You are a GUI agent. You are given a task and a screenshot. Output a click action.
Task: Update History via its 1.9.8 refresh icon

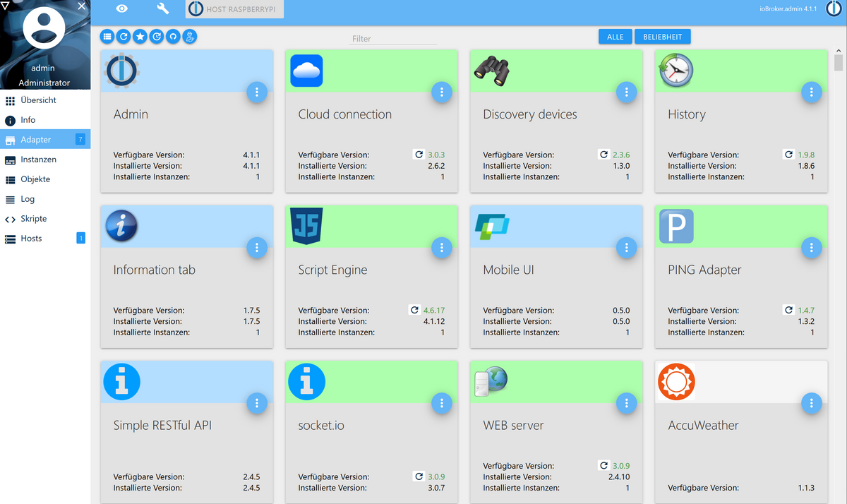tap(788, 155)
